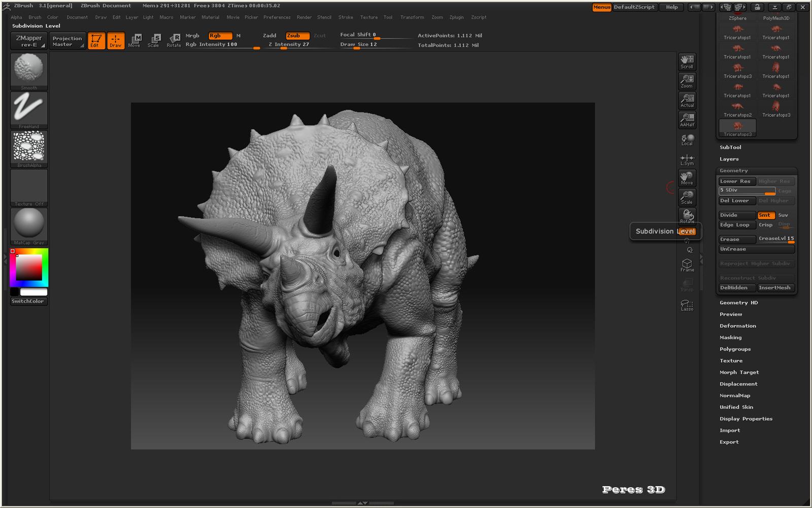Expand the Display Properties section
The width and height of the screenshot is (812, 508).
pos(746,419)
